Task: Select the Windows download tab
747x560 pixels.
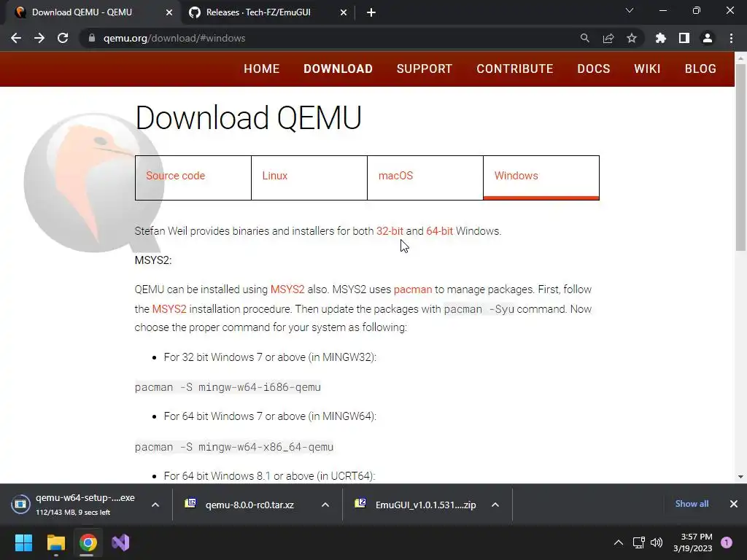Action: [541, 178]
